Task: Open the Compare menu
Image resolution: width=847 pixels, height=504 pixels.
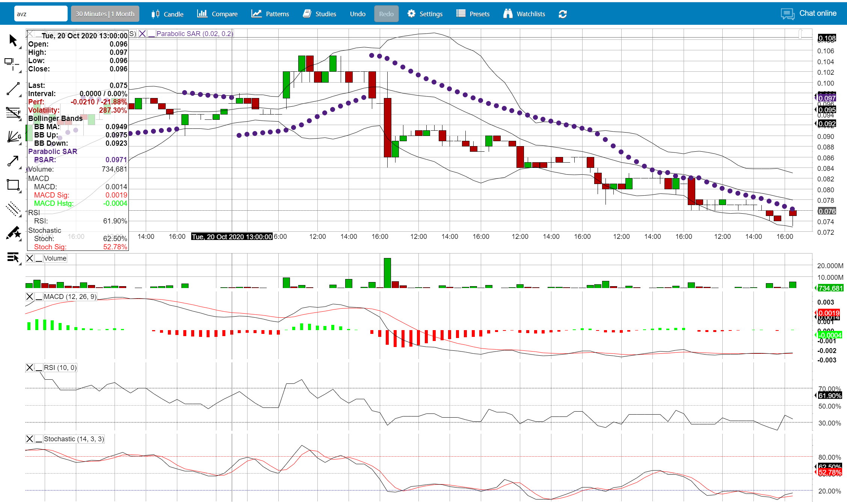Action: tap(217, 14)
